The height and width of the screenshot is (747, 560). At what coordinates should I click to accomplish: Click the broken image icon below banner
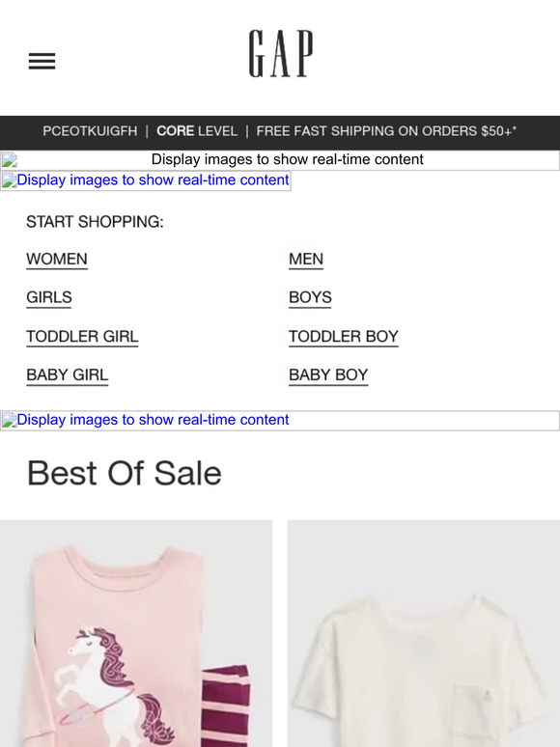9,160
